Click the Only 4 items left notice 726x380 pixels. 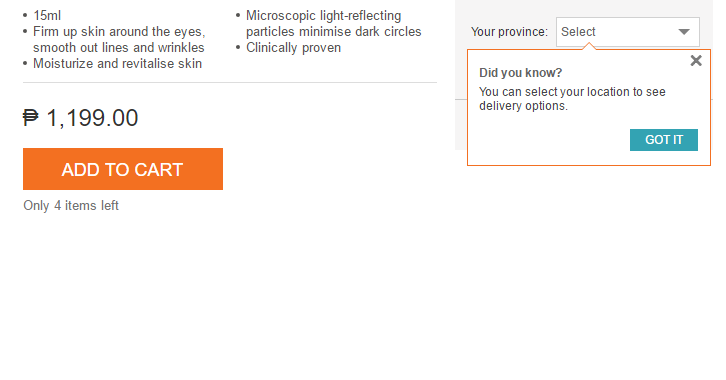[x=71, y=206]
